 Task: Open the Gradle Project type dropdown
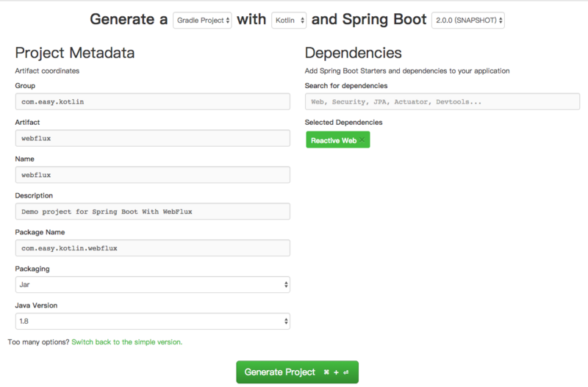click(x=203, y=21)
